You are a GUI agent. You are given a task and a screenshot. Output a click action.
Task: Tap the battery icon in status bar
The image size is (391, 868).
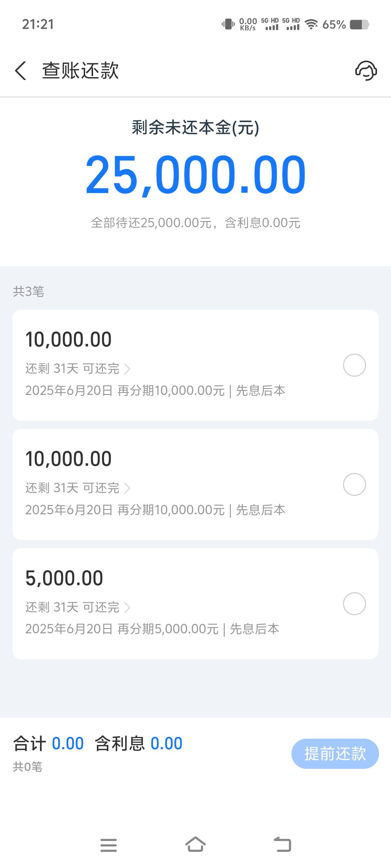coord(359,24)
